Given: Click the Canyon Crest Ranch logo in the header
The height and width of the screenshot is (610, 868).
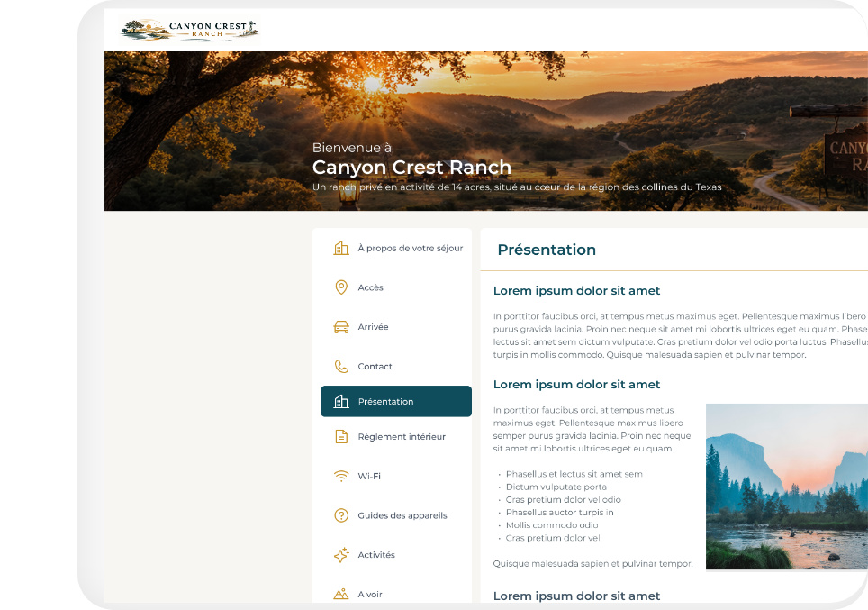Looking at the screenshot, I should [190, 30].
